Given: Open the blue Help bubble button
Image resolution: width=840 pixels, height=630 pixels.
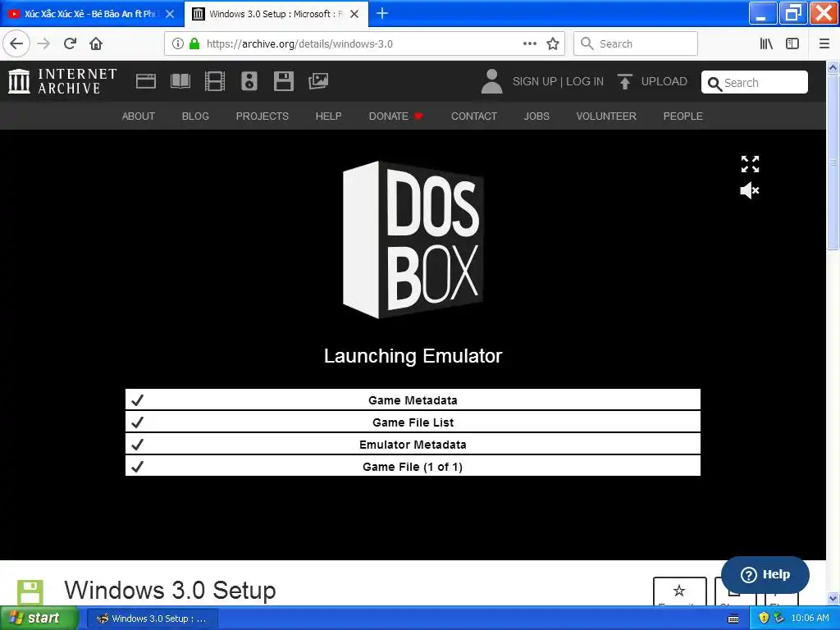Looking at the screenshot, I should coord(765,574).
